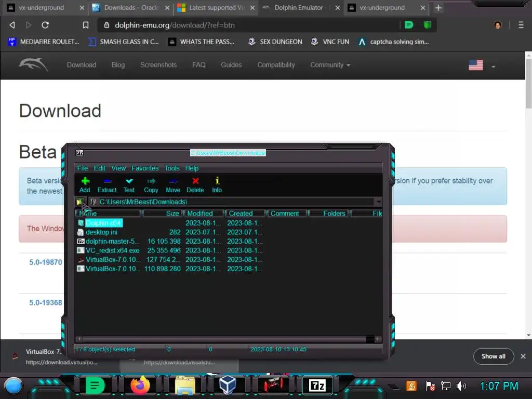
Task: Open the browser profile avatar
Action: pos(498,25)
